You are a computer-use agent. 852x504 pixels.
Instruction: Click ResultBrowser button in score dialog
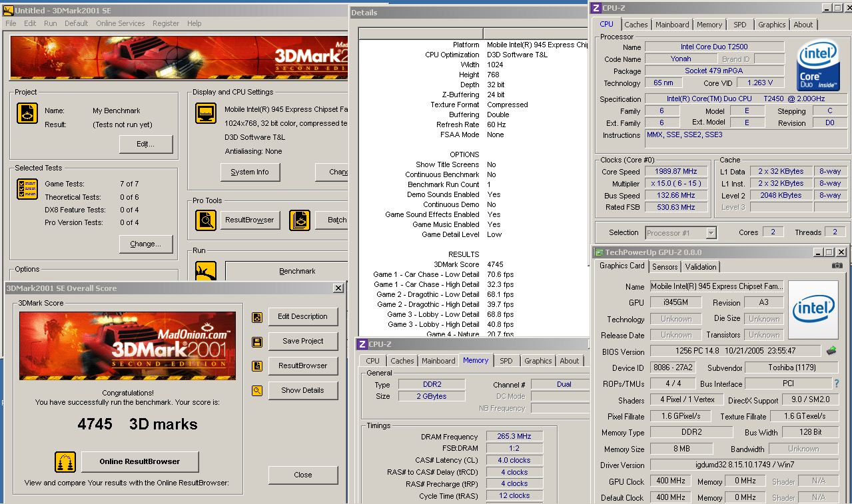303,366
